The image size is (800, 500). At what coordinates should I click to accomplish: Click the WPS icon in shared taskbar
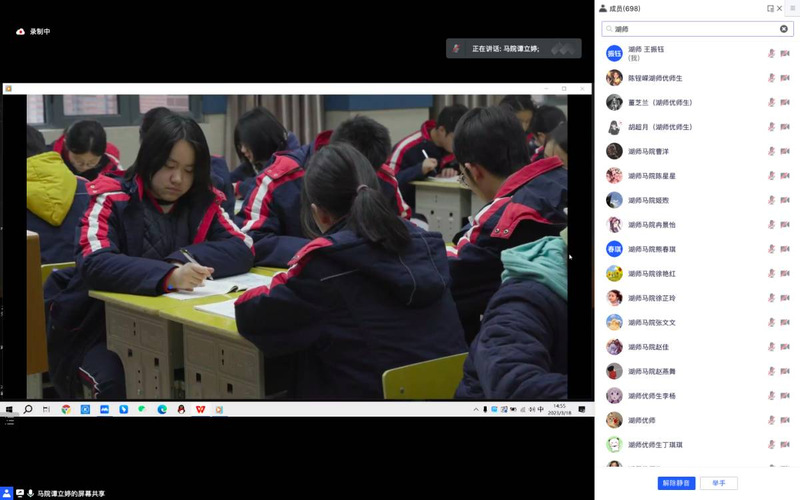200,409
